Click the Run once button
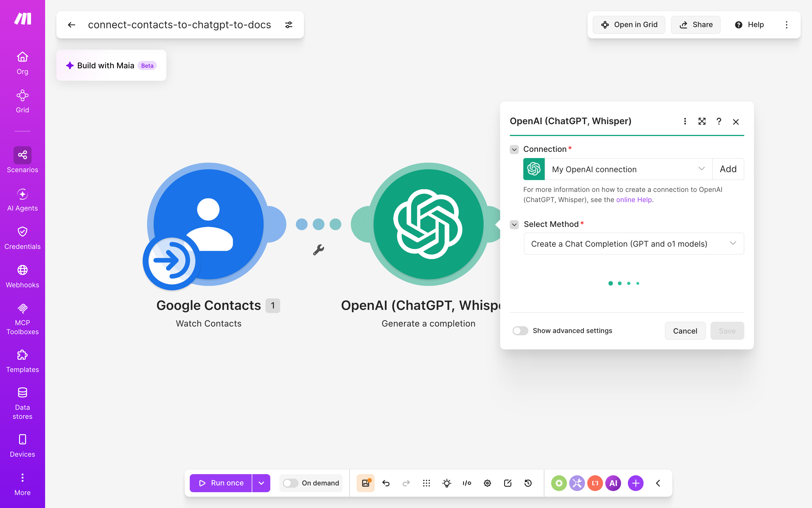 coord(221,483)
